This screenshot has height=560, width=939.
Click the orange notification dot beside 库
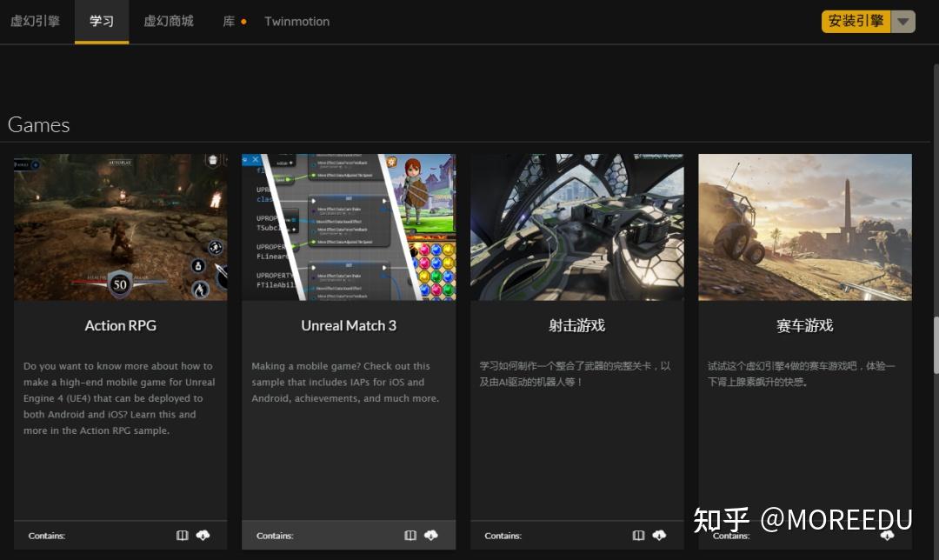(x=243, y=22)
